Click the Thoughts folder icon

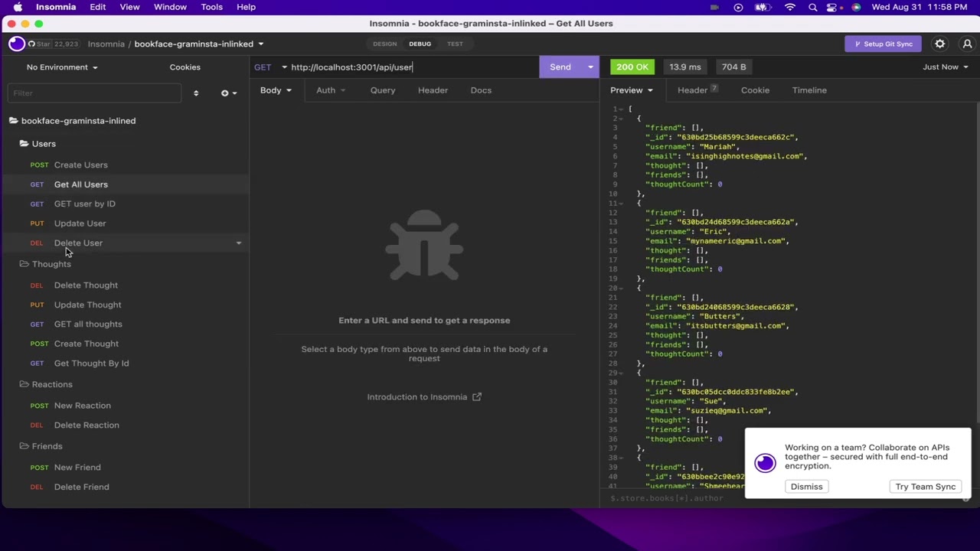coord(24,264)
